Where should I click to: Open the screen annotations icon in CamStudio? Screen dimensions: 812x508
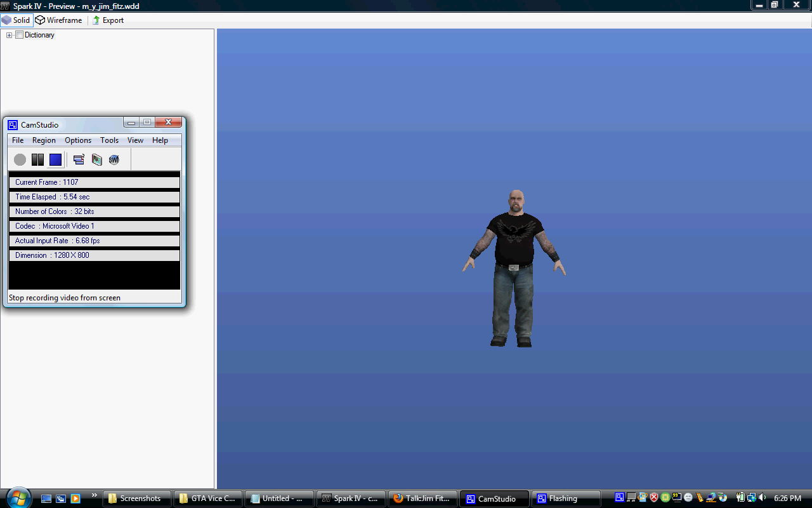tap(96, 159)
